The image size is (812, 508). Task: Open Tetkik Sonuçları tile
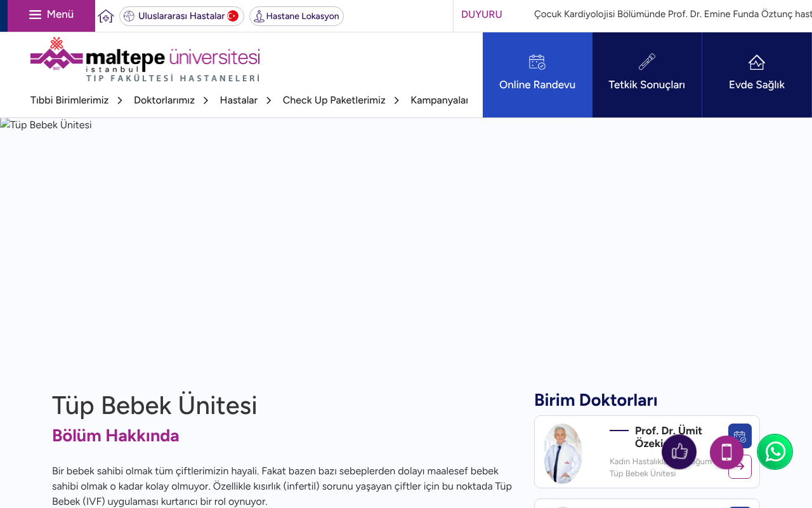click(x=647, y=75)
